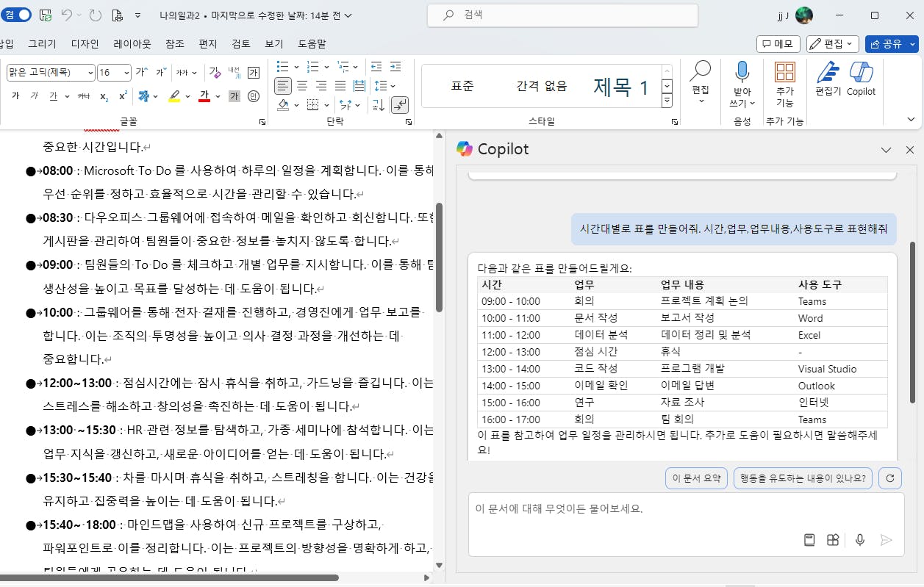Toggle left text alignment
924x587 pixels.
[x=282, y=86]
